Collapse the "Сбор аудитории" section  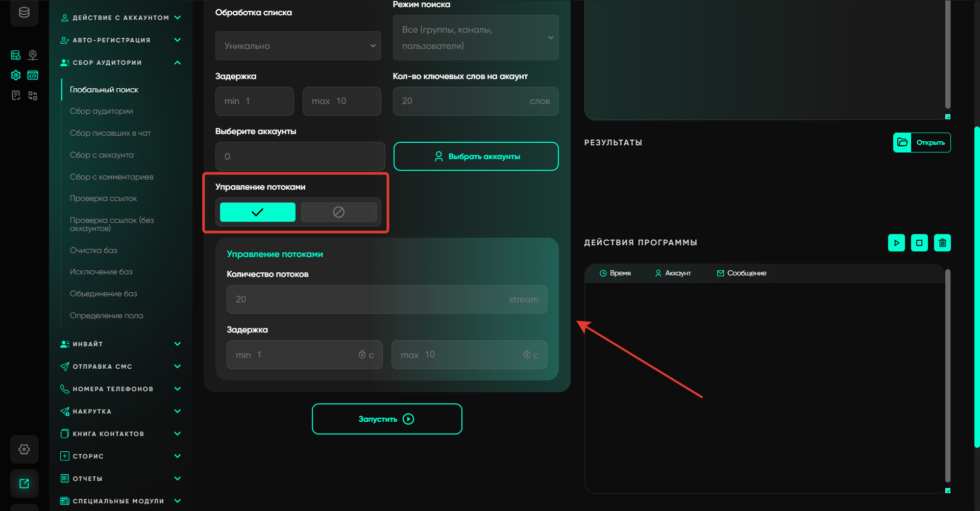(x=177, y=63)
